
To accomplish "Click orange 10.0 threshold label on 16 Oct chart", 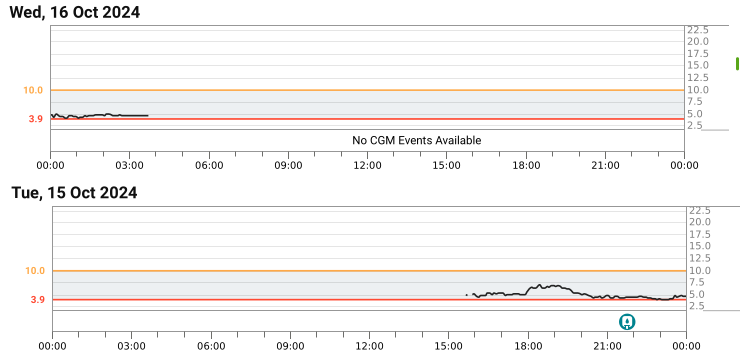I will 33,90.
